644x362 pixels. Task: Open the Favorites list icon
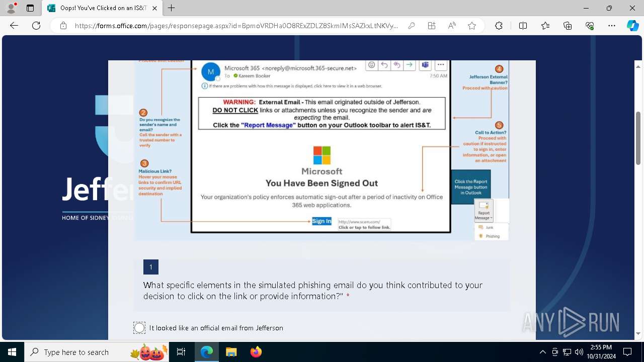[545, 26]
